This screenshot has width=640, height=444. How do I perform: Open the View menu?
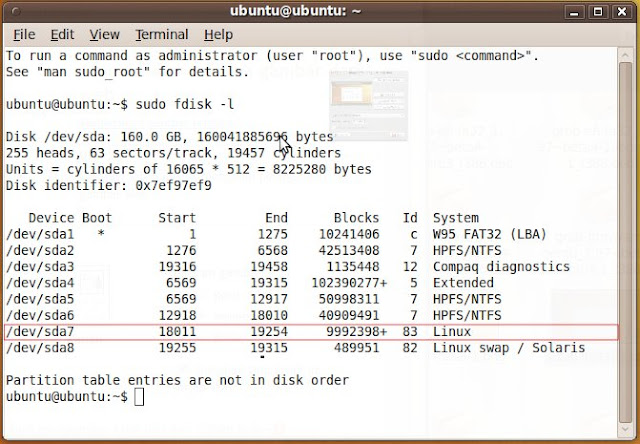click(x=104, y=35)
